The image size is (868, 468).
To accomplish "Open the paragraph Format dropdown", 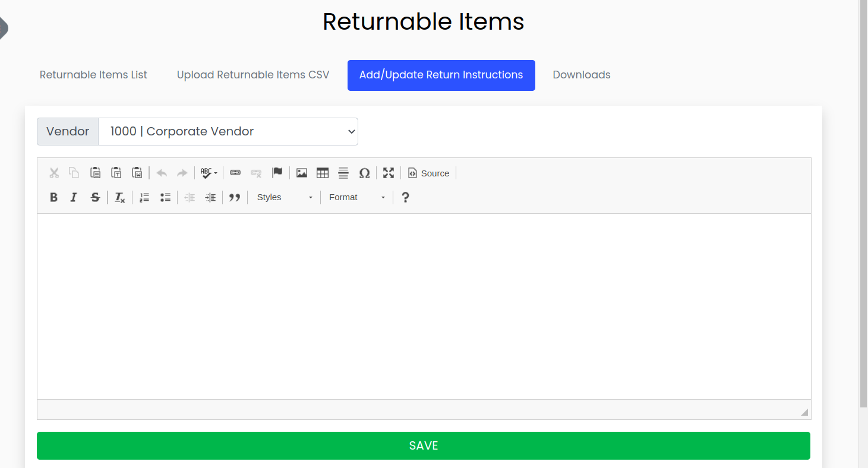I will coord(356,197).
